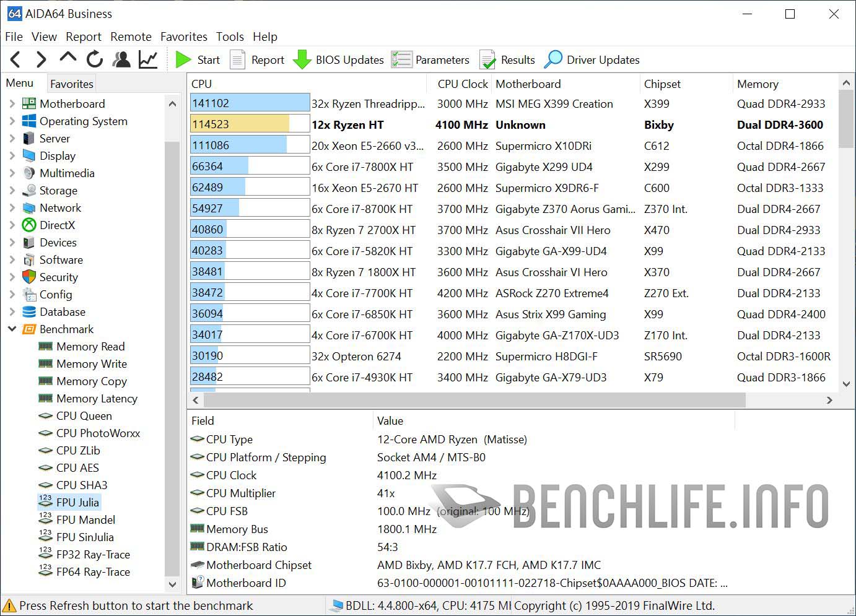Open BIOS Updates
Screen dimensions: 856x616
[338, 59]
